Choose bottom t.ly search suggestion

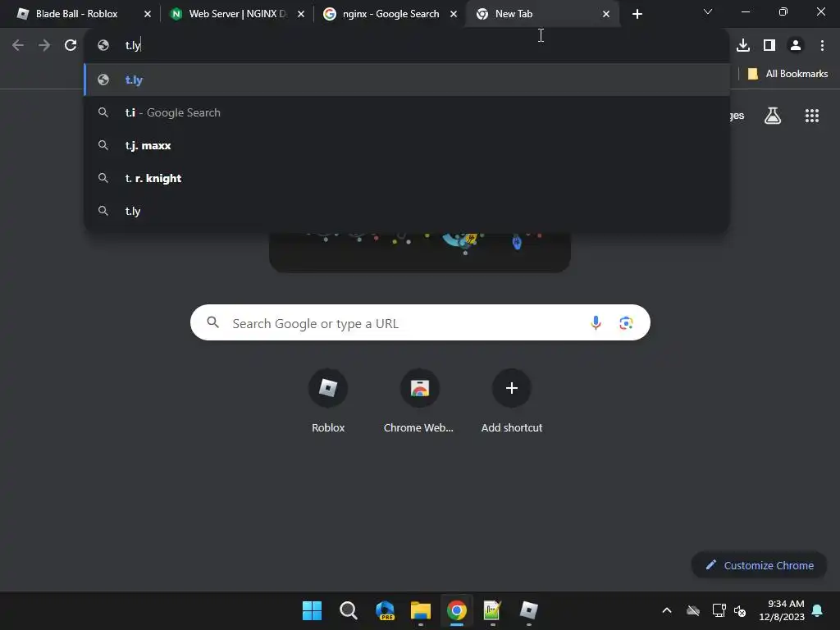click(x=407, y=211)
